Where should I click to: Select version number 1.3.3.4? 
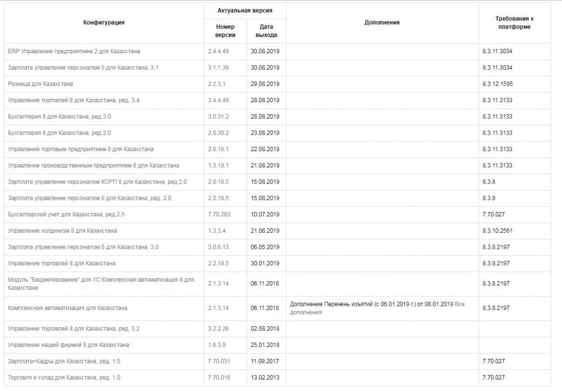216,231
